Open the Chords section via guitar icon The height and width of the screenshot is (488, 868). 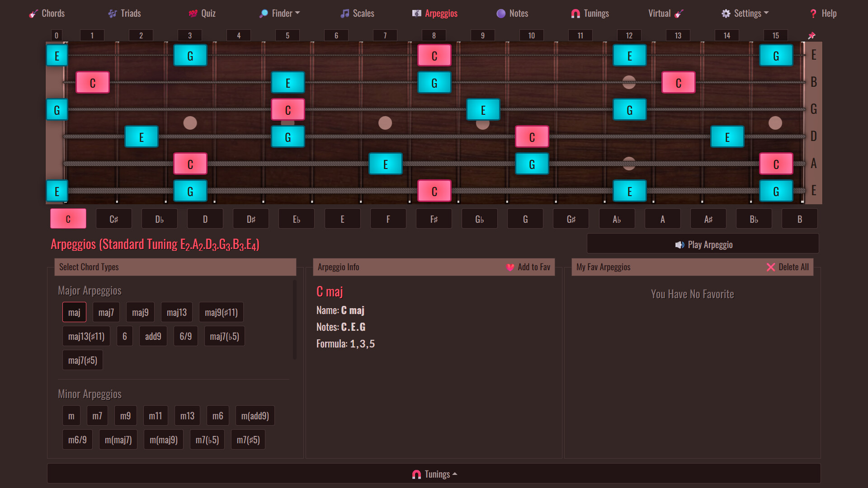click(x=33, y=13)
